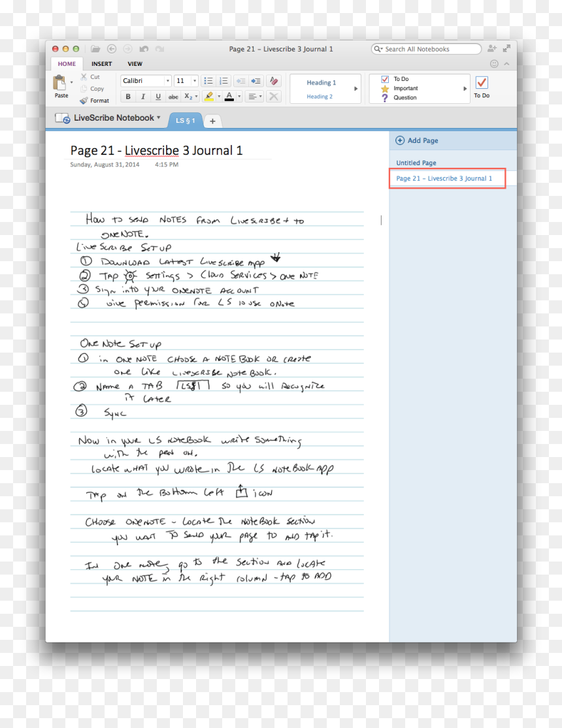This screenshot has height=728, width=562.
Task: Open the font size 11 dropdown
Action: (x=194, y=81)
